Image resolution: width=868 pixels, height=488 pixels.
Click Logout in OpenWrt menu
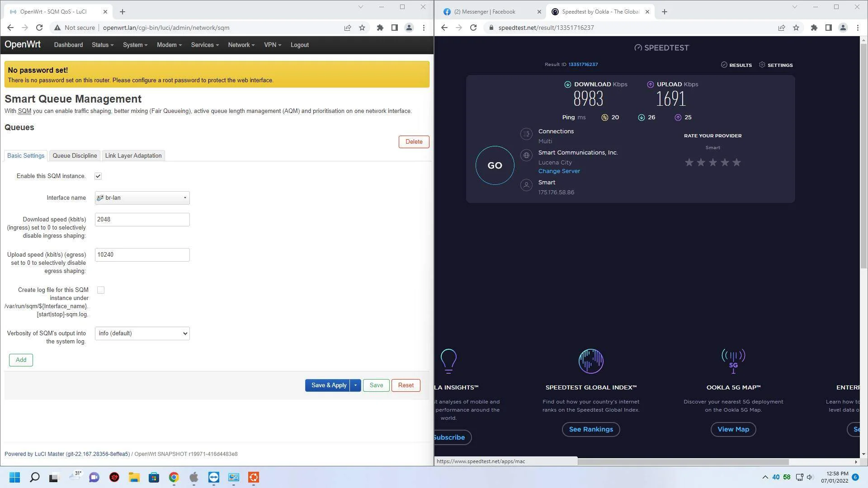300,45
